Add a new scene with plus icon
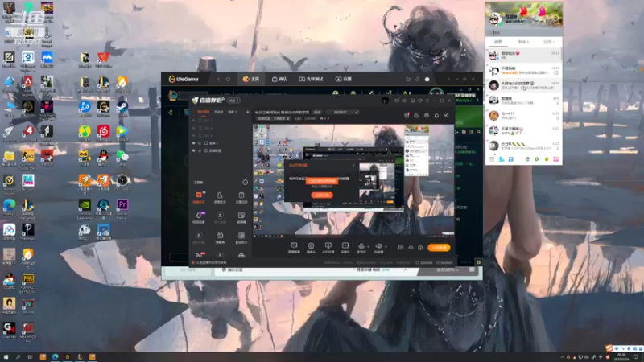 pos(247,112)
